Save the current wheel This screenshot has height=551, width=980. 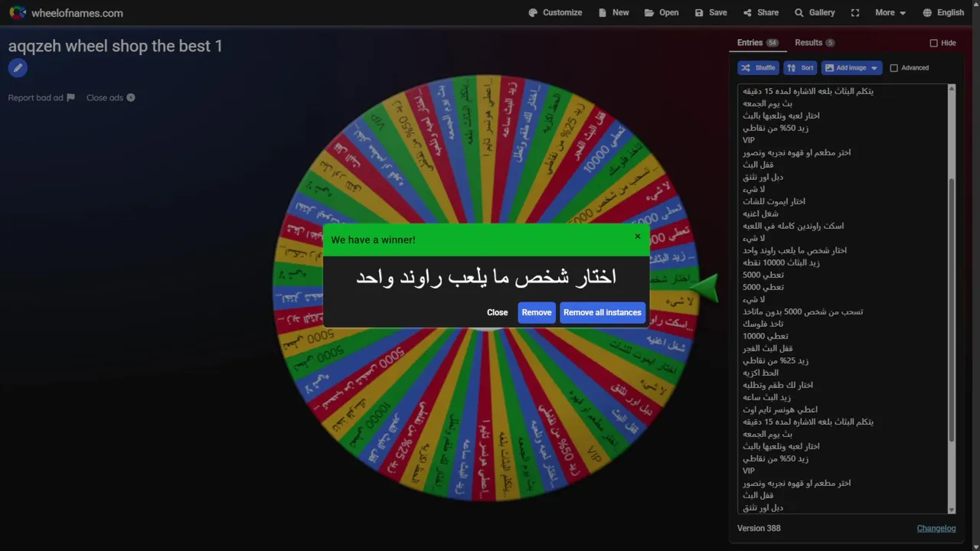pos(710,12)
